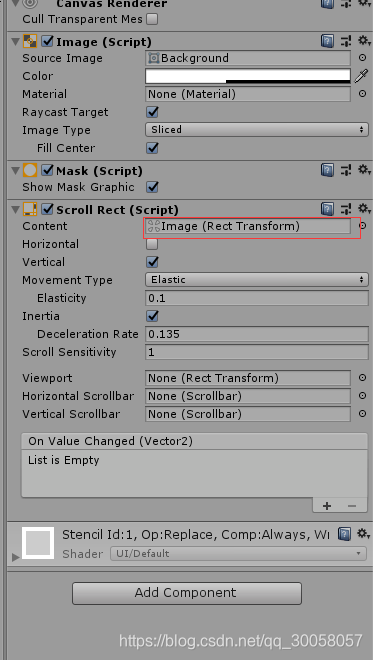Click the Elasticity value field
This screenshot has height=660, width=373.
pos(257,298)
